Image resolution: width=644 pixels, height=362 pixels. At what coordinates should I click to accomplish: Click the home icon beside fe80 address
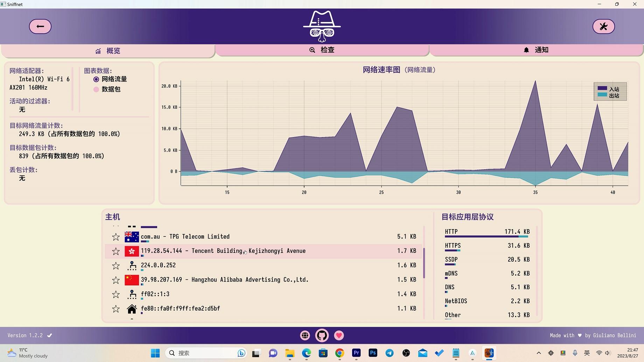132,308
